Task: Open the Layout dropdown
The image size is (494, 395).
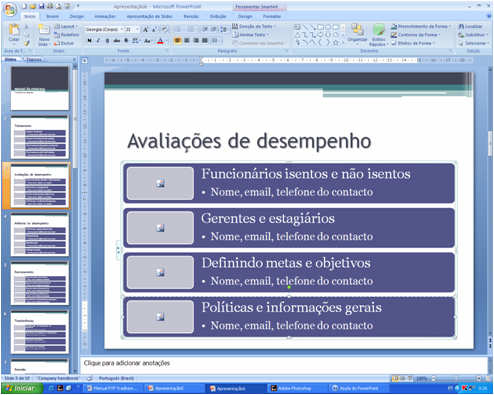Action: 66,26
